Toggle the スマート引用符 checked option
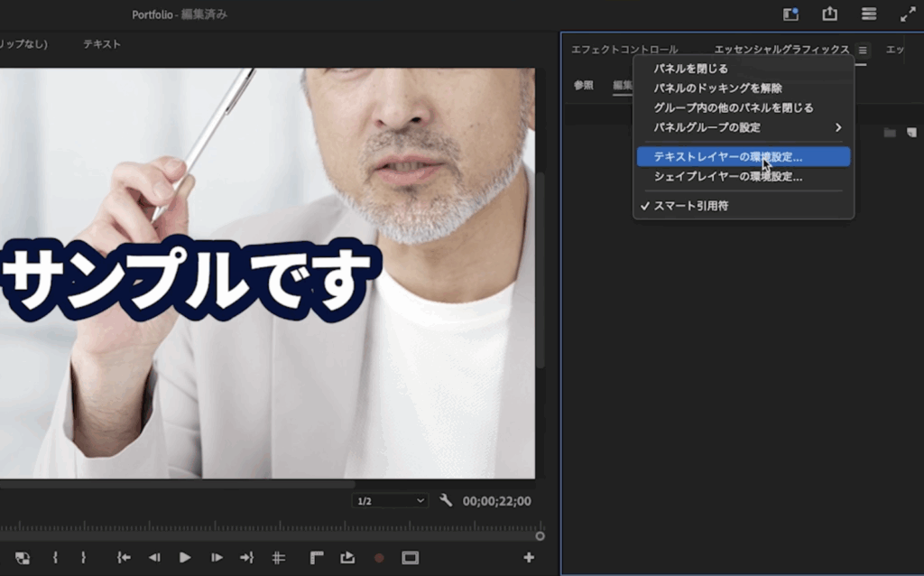Viewport: 924px width, 576px height. tap(690, 206)
